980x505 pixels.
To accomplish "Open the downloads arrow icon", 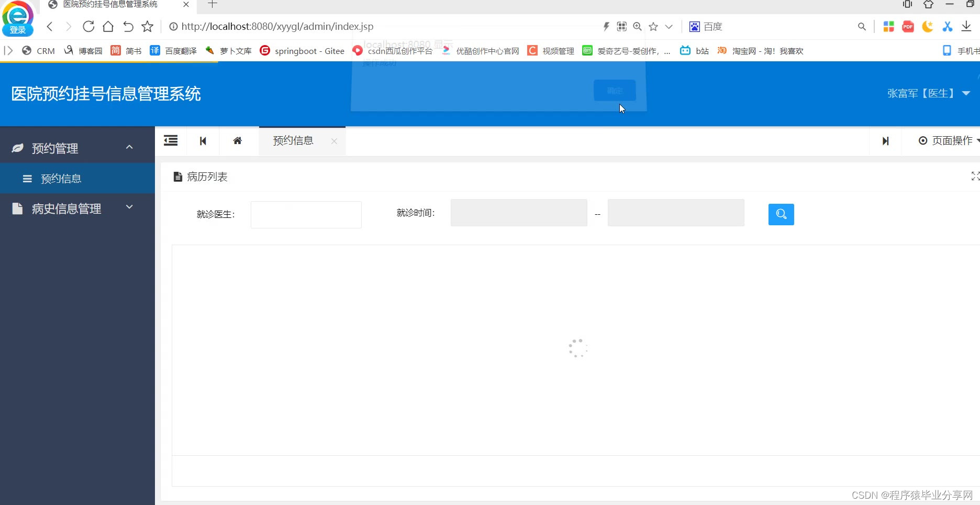I will tap(966, 26).
